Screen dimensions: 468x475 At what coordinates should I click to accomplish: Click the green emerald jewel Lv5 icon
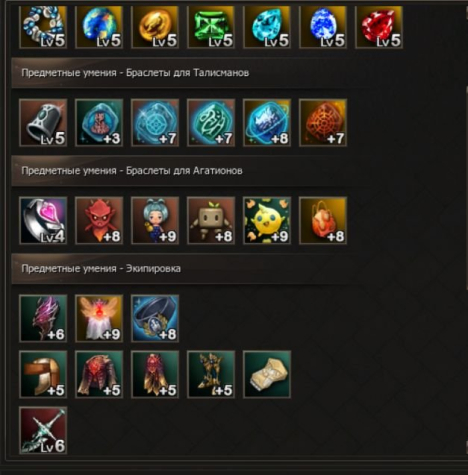pos(211,27)
